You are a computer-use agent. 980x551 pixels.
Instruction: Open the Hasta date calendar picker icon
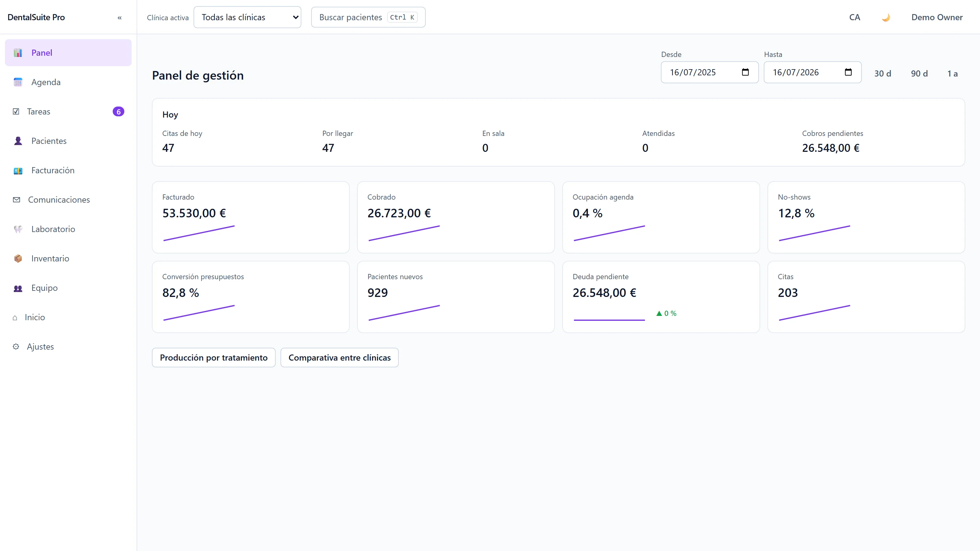[x=848, y=72]
